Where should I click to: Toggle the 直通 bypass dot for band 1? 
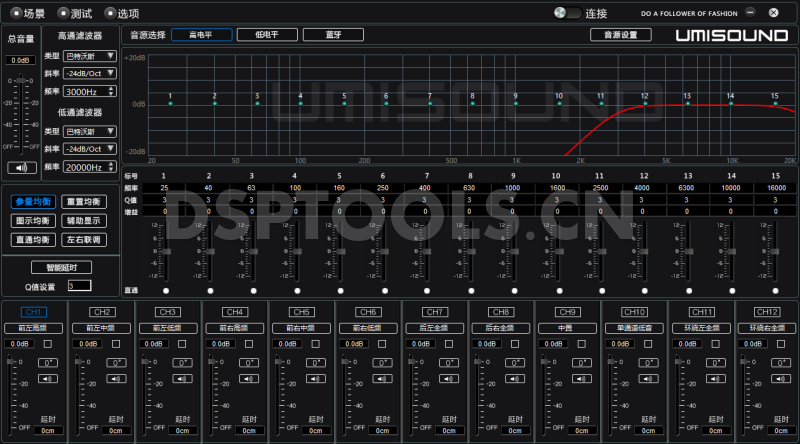166,291
